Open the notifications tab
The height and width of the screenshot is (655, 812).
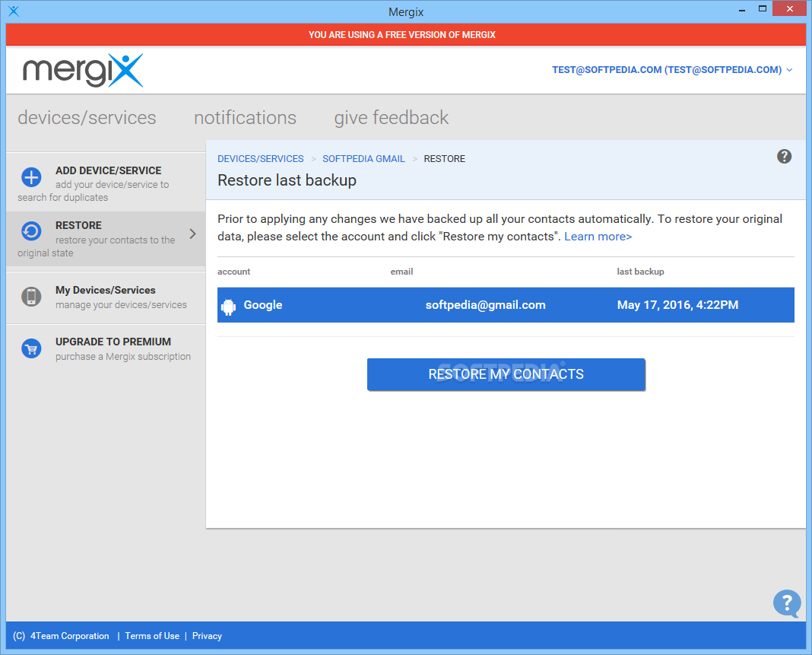[x=245, y=118]
